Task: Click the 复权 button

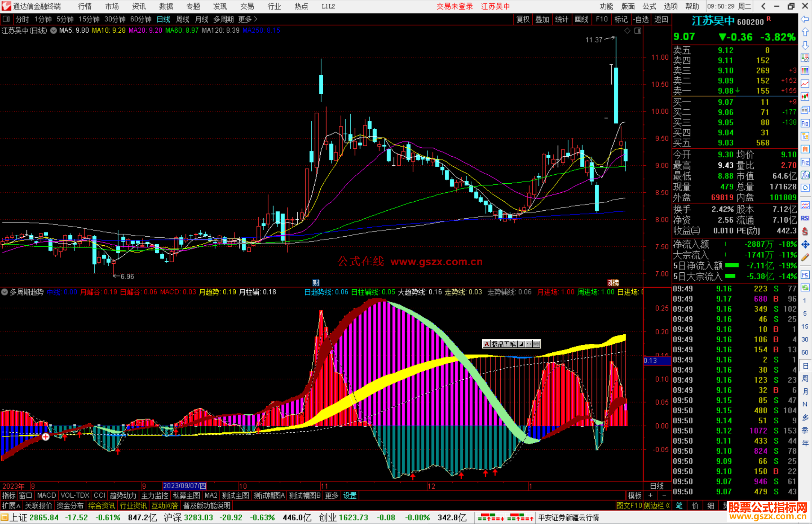Action: point(523,19)
